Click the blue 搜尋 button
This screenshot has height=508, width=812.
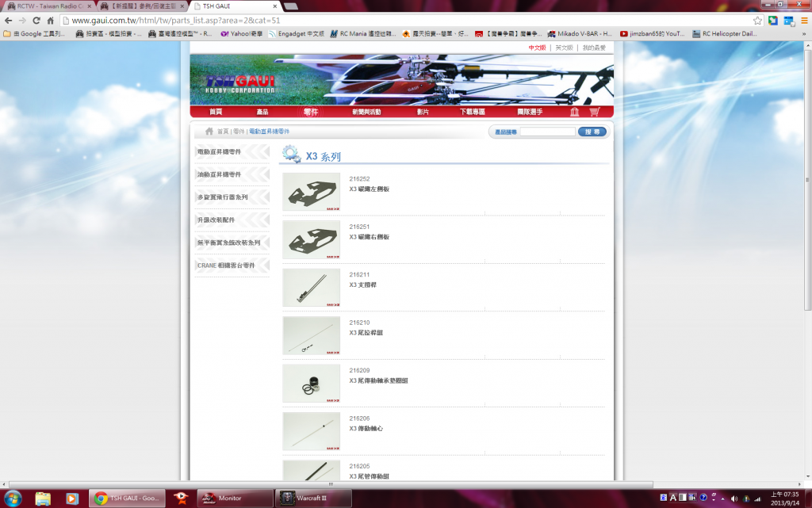592,132
